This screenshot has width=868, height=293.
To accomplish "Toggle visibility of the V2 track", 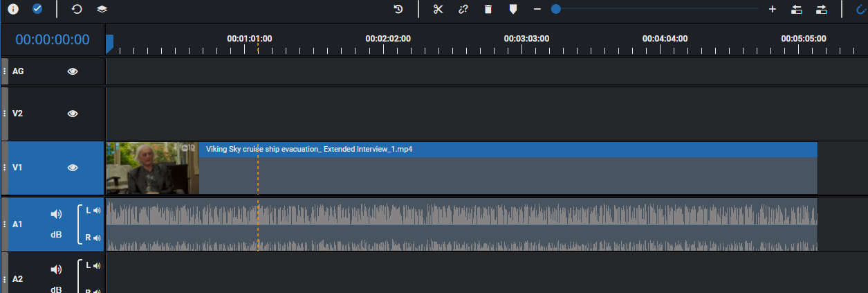I will 73,114.
